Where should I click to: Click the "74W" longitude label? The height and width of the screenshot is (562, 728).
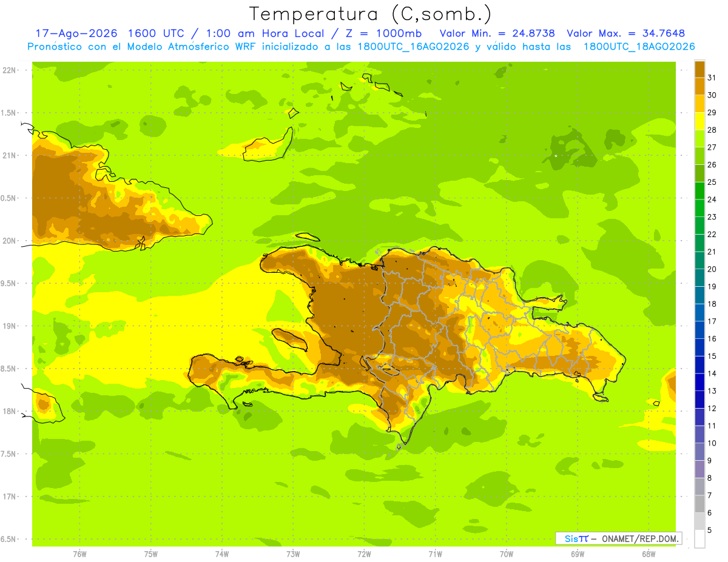click(x=221, y=554)
